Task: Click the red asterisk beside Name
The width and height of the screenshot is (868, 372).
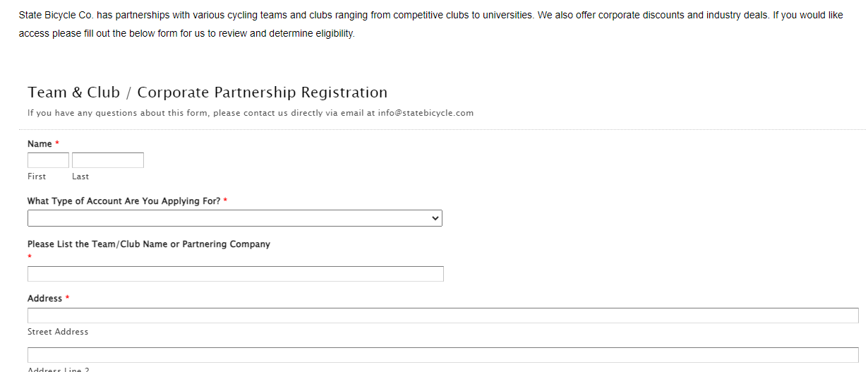Action: pos(57,144)
